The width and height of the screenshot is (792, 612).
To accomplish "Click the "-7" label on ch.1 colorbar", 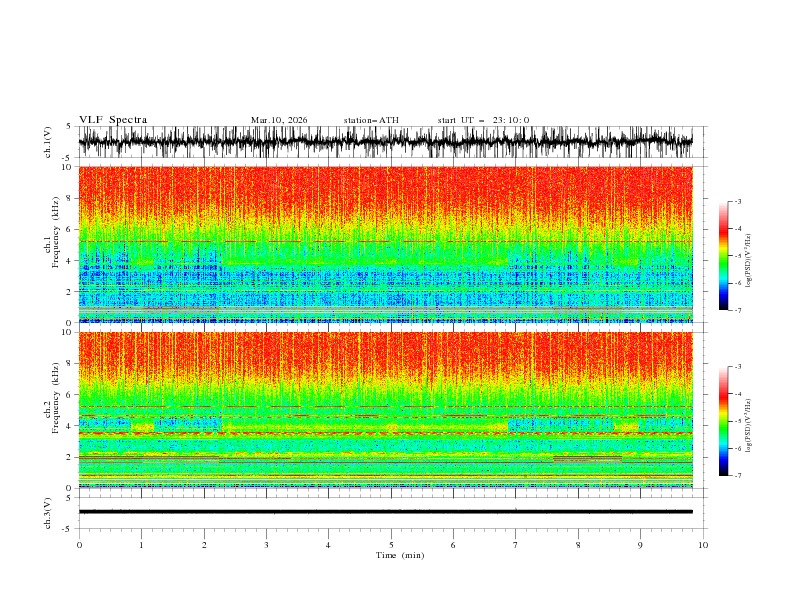I will (737, 310).
